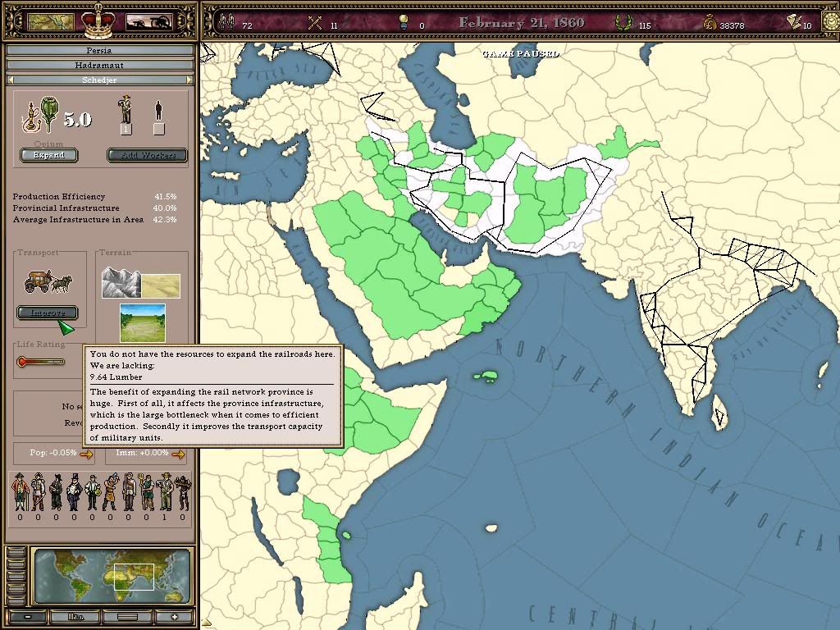Click the Add Workers button
The width and height of the screenshot is (840, 630).
click(148, 155)
